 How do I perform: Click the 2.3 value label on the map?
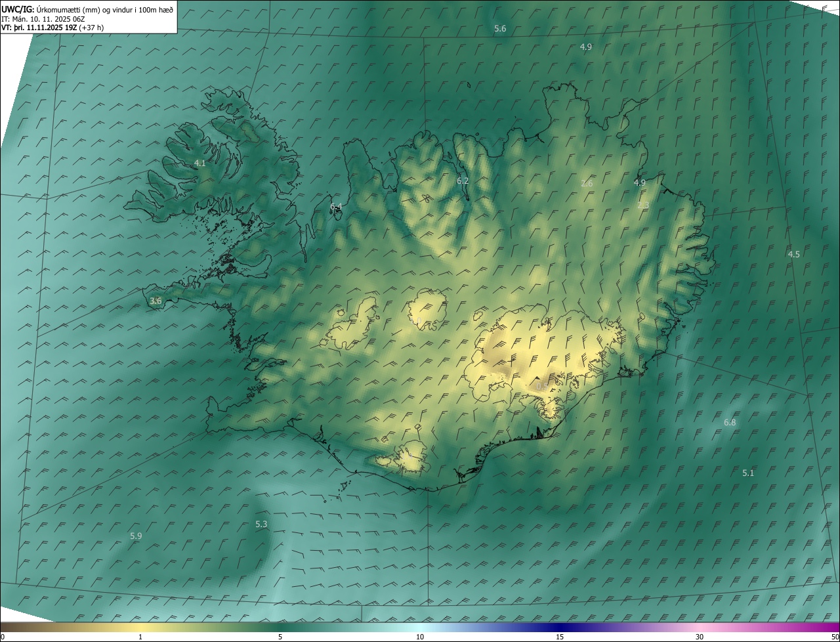point(643,205)
